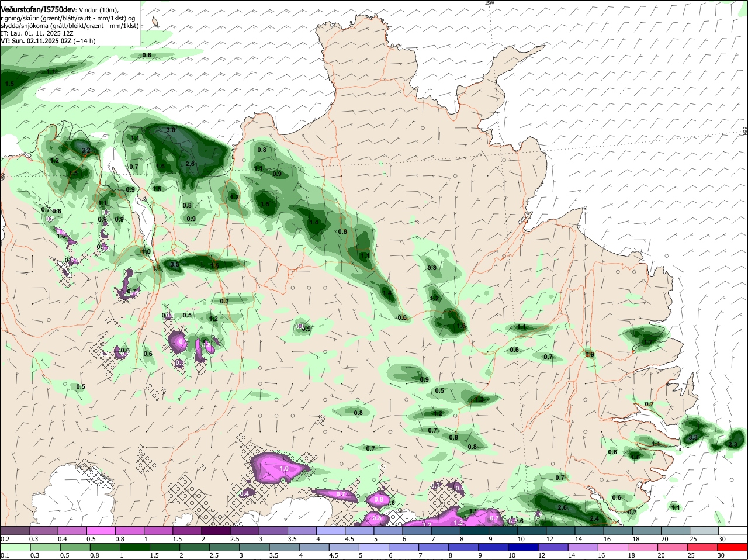Select the darkest purple 2 snow legend swatch
Viewport: 748px width, 560px height.
[x=216, y=530]
